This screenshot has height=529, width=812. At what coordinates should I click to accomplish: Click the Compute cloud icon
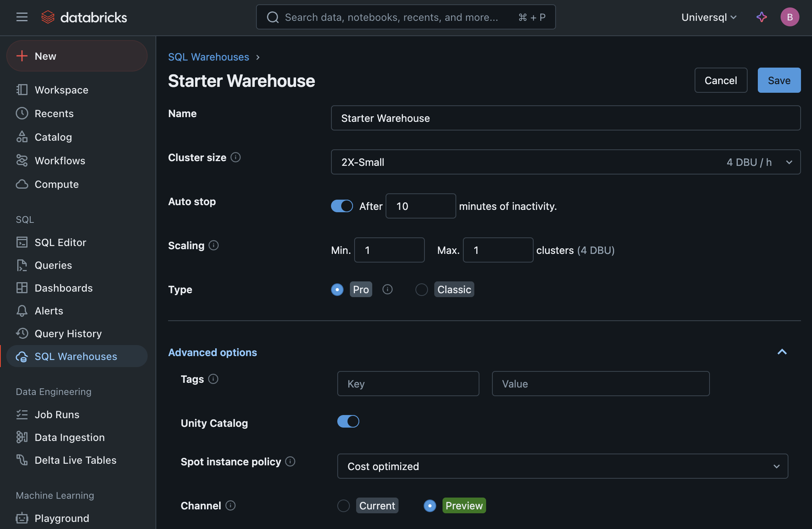tap(22, 184)
